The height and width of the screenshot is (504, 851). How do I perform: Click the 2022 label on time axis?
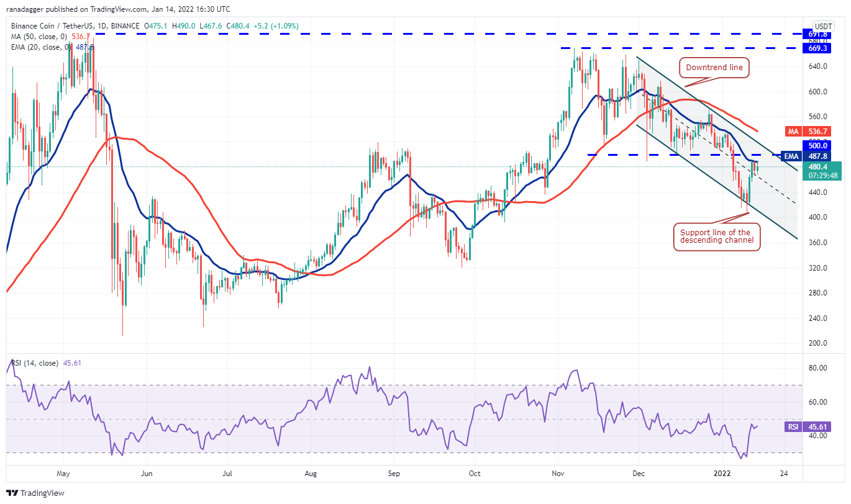click(726, 474)
